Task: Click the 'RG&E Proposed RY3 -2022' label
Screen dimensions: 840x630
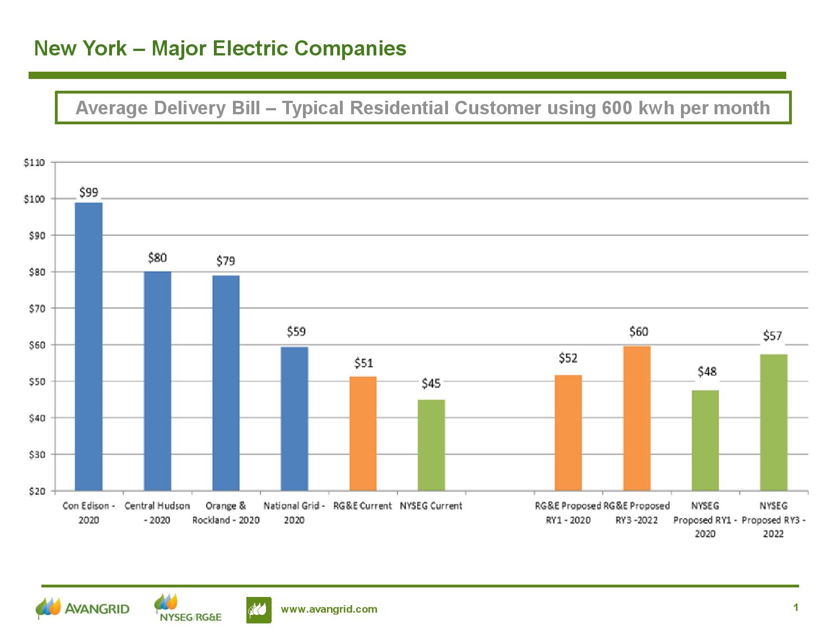Action: pyautogui.click(x=637, y=513)
